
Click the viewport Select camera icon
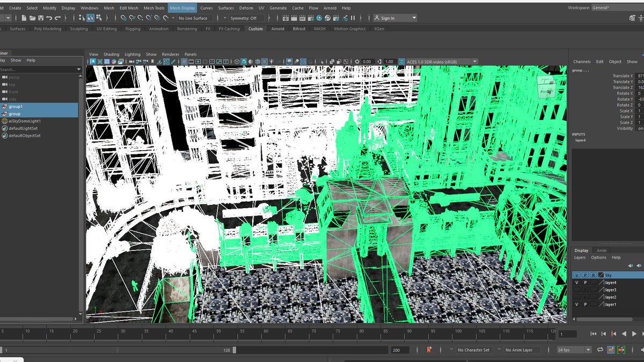pyautogui.click(x=131, y=61)
